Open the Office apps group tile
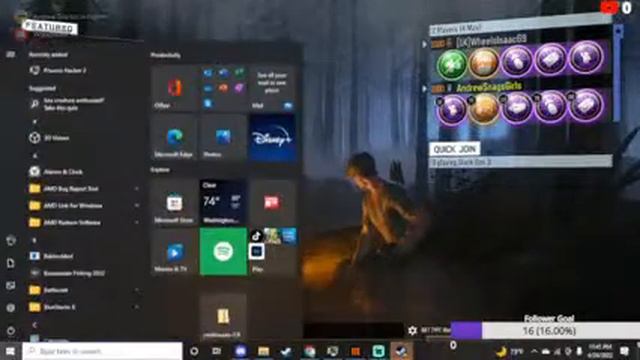This screenshot has height=360, width=640. pos(223,88)
